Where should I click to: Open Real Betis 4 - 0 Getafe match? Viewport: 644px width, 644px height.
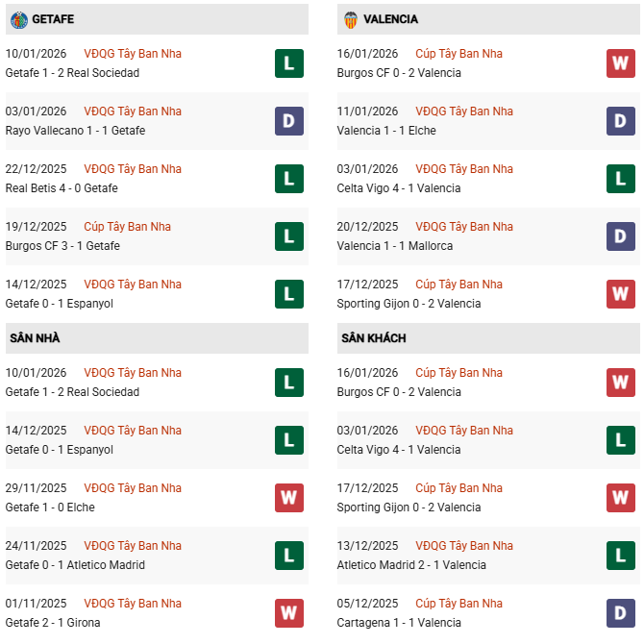[63, 188]
